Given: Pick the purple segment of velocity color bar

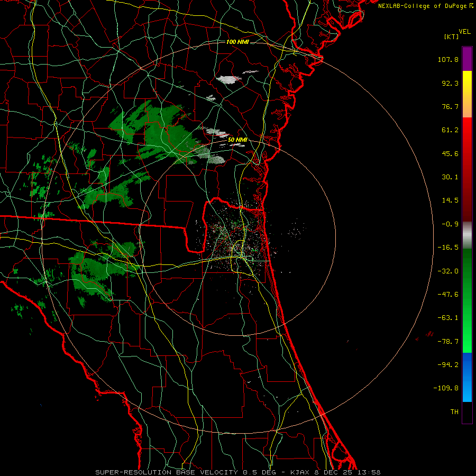Looking at the screenshot, I should (467, 59).
